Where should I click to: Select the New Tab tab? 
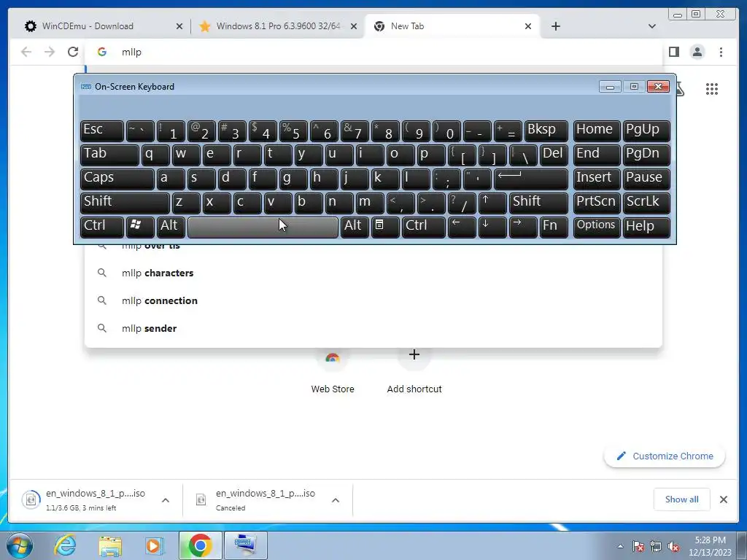[x=452, y=26]
